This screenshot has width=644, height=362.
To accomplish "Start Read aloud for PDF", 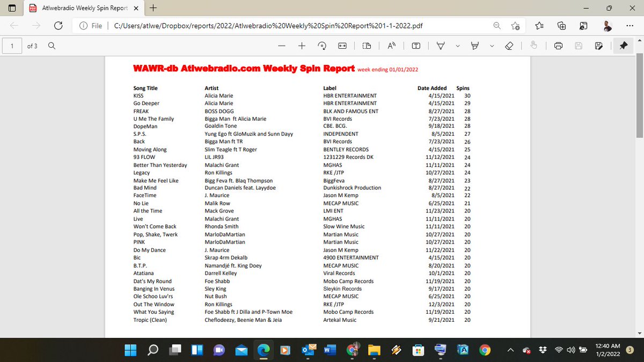I will [x=391, y=46].
